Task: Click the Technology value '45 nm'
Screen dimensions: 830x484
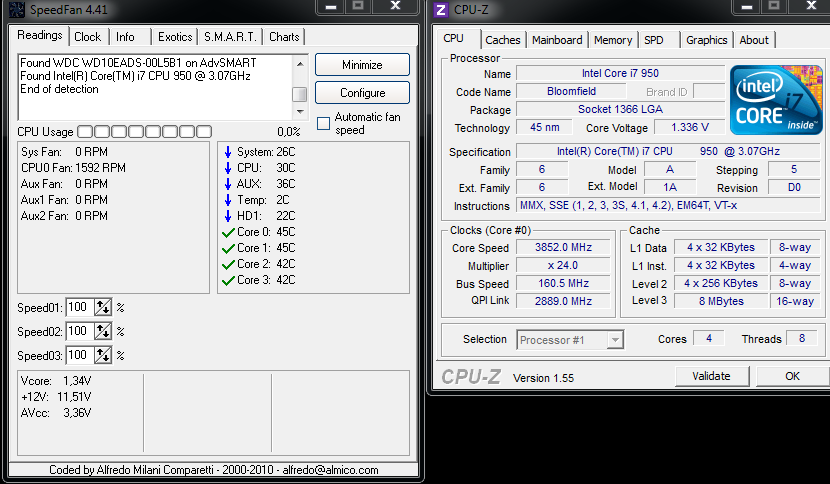Action: click(545, 127)
